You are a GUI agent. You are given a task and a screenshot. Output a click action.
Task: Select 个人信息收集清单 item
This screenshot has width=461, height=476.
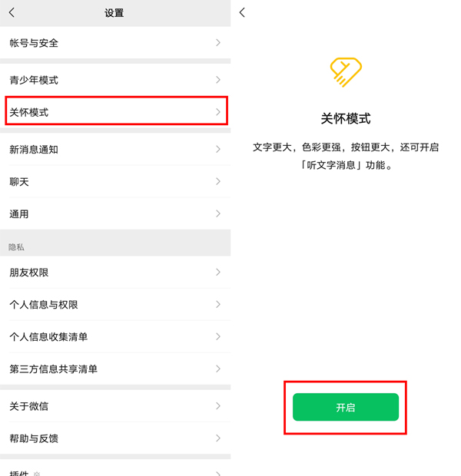point(115,337)
